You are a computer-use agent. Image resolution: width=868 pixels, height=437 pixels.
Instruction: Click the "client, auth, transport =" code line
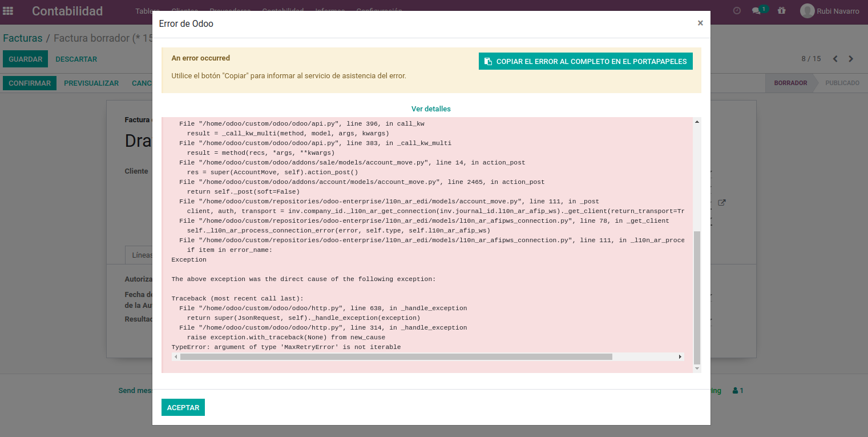436,211
